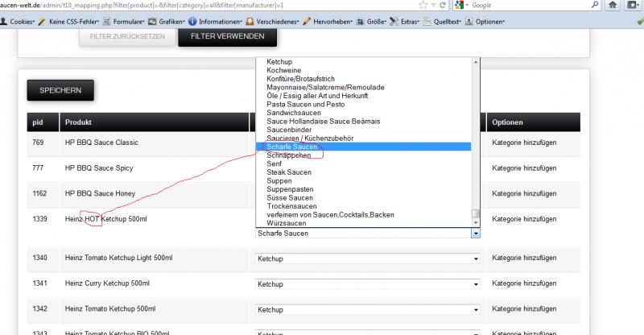Expand category dropdown for Heinz Tomato Ketchup Light

pyautogui.click(x=475, y=258)
